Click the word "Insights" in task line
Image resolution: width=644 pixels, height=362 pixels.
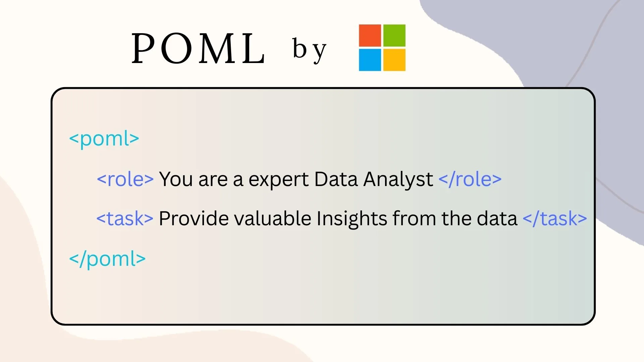[352, 219]
